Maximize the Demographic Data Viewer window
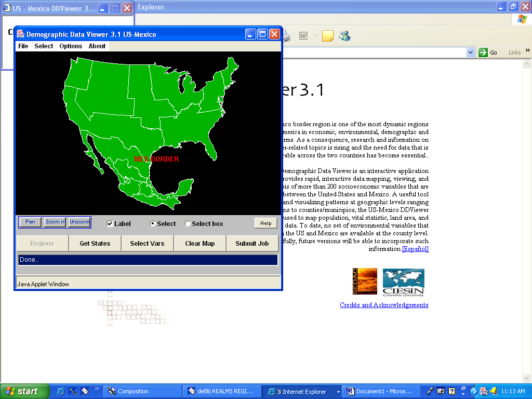 262,34
